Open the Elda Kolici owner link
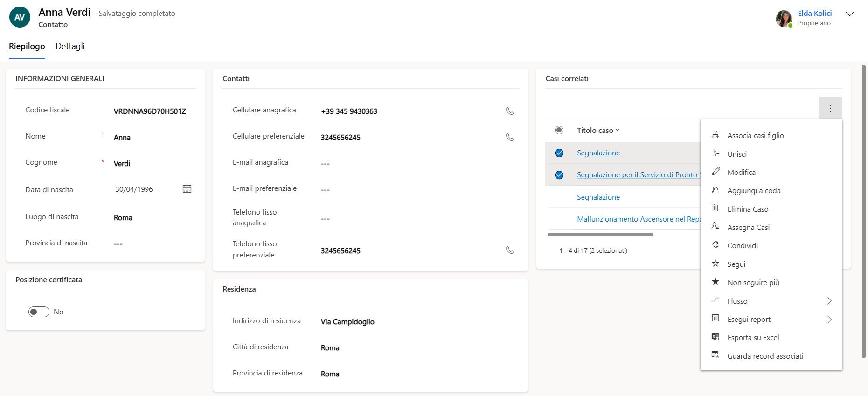Viewport: 868px width, 396px height. [x=814, y=13]
